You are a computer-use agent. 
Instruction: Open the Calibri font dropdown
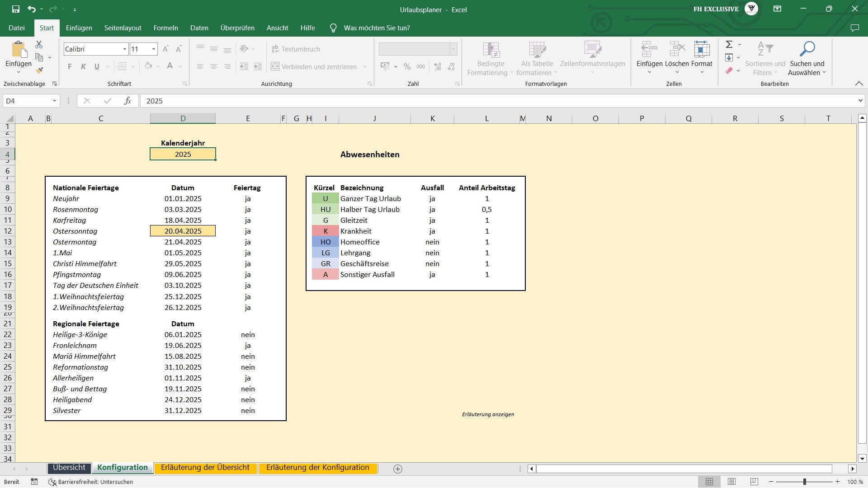[x=124, y=49]
